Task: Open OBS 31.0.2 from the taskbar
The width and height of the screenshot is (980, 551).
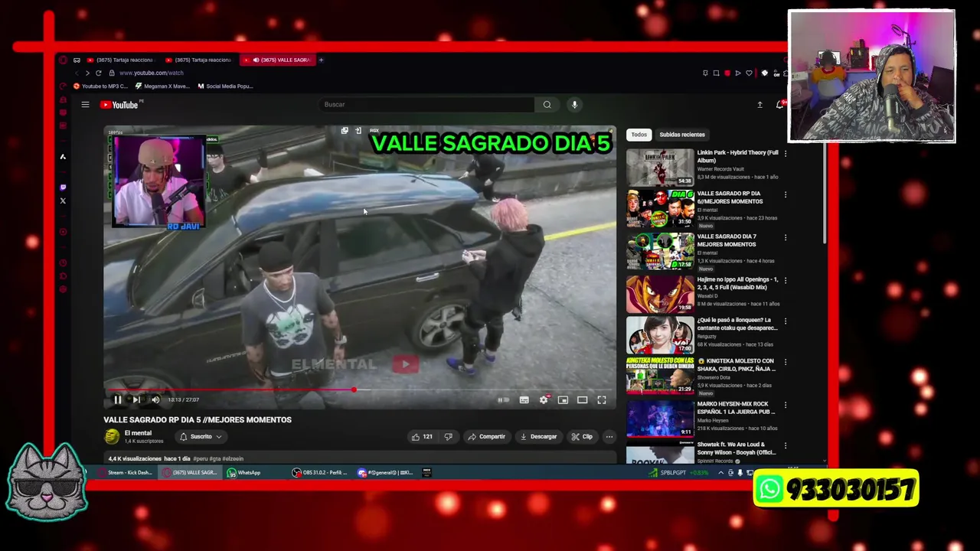Action: point(320,473)
